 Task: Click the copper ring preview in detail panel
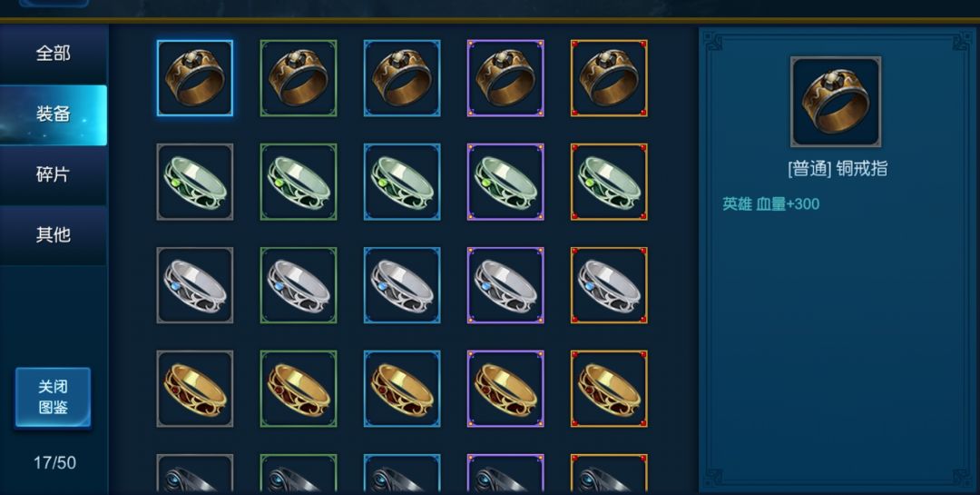836,102
